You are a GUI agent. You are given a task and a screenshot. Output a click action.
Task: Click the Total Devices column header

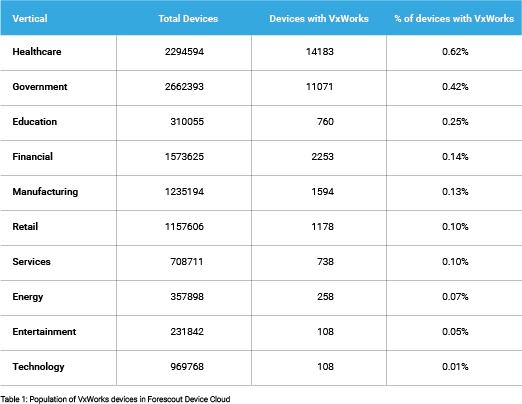188,19
